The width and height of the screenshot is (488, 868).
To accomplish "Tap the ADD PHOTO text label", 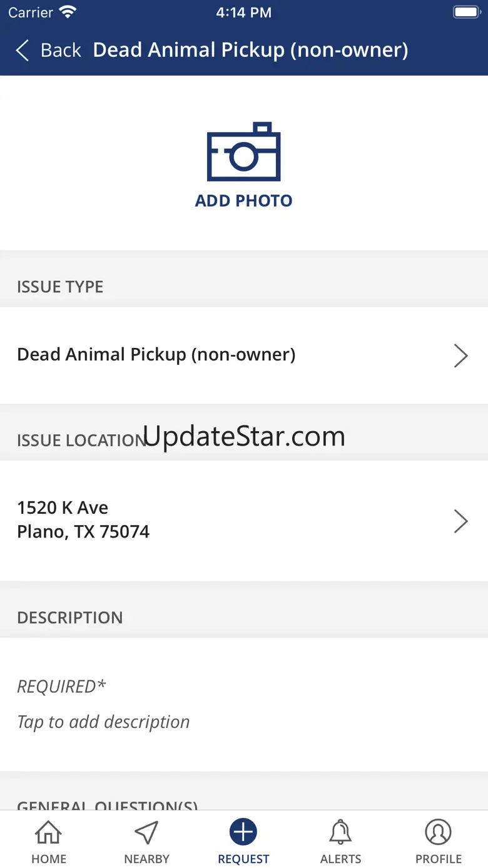I will pos(243,201).
